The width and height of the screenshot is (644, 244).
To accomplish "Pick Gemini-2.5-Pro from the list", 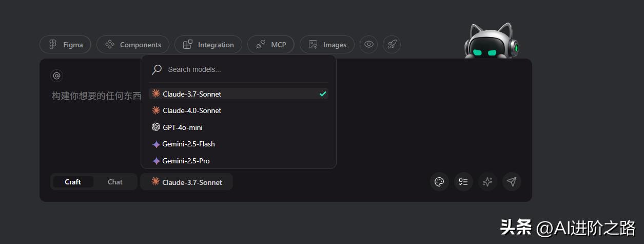I will tap(186, 161).
